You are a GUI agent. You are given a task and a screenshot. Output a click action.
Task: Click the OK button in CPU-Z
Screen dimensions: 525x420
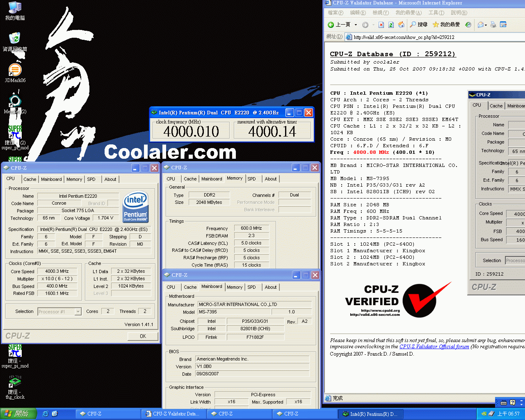point(143,336)
